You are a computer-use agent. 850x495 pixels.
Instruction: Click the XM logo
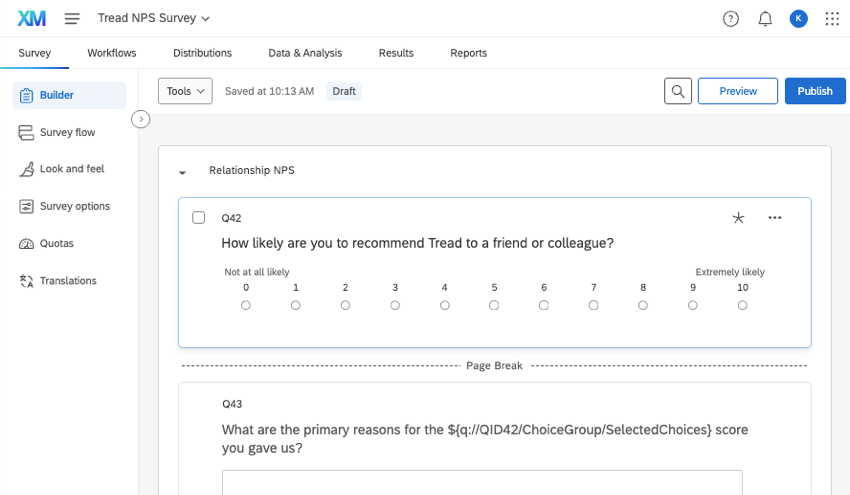point(31,18)
